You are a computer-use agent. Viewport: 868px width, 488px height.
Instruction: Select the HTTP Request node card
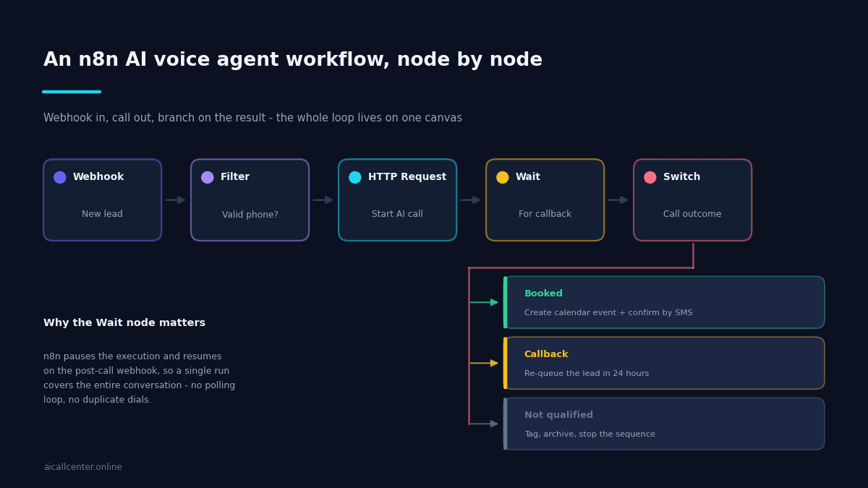point(398,200)
